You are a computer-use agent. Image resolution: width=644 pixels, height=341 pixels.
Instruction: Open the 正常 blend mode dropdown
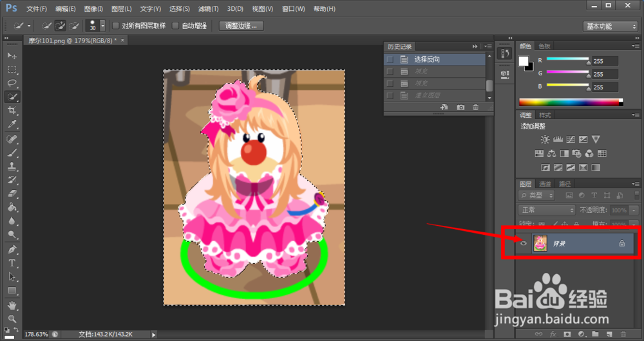tap(547, 210)
